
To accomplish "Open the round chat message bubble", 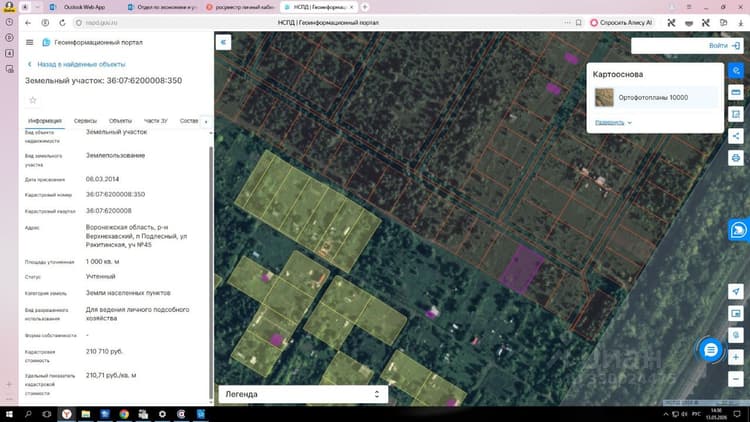I will pyautogui.click(x=711, y=350).
